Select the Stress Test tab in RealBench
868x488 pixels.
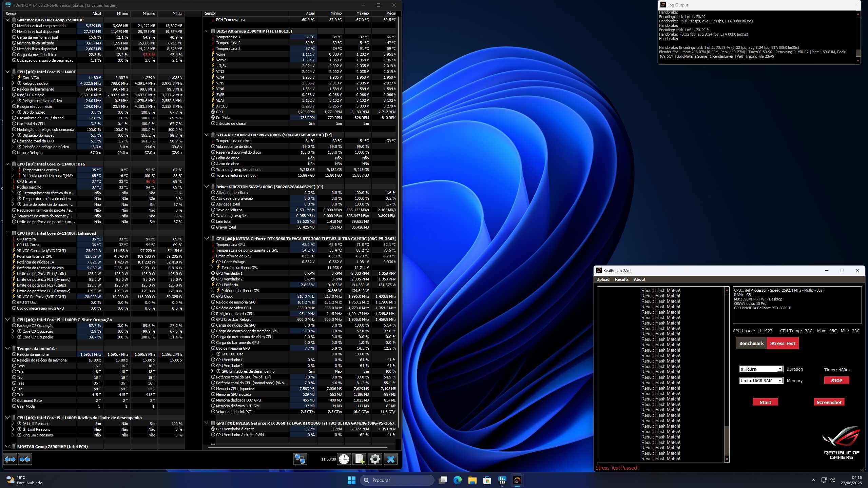point(783,343)
